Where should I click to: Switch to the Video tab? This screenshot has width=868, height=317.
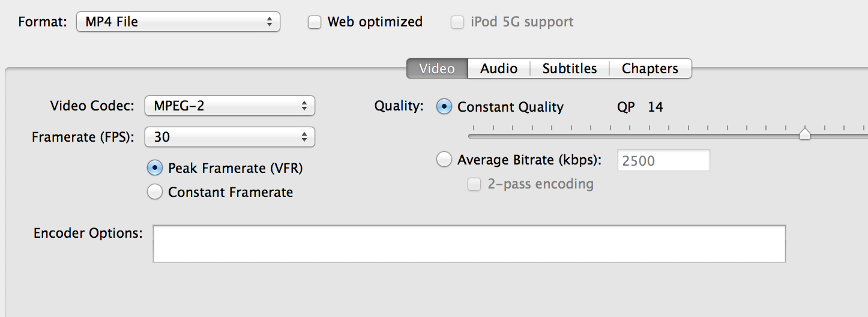pyautogui.click(x=437, y=68)
